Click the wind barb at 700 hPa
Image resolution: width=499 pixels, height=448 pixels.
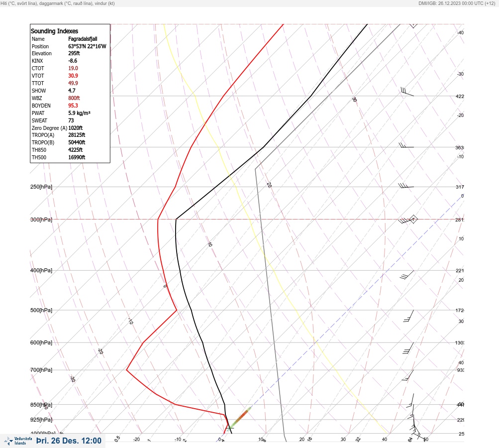(x=408, y=375)
